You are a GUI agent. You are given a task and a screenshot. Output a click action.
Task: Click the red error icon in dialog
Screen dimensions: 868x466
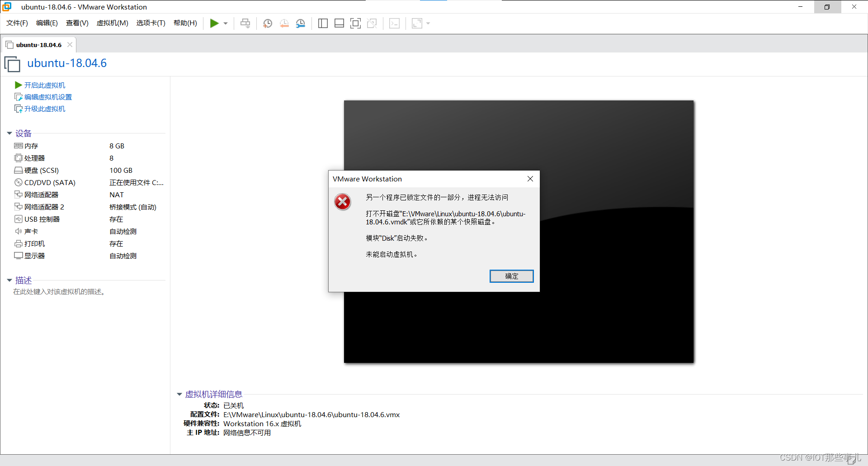click(343, 202)
